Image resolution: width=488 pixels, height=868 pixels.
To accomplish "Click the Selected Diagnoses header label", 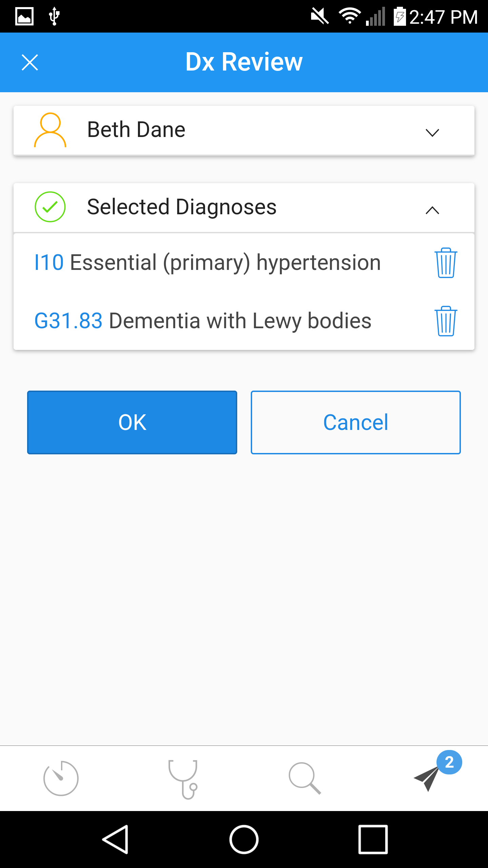I will point(182,207).
